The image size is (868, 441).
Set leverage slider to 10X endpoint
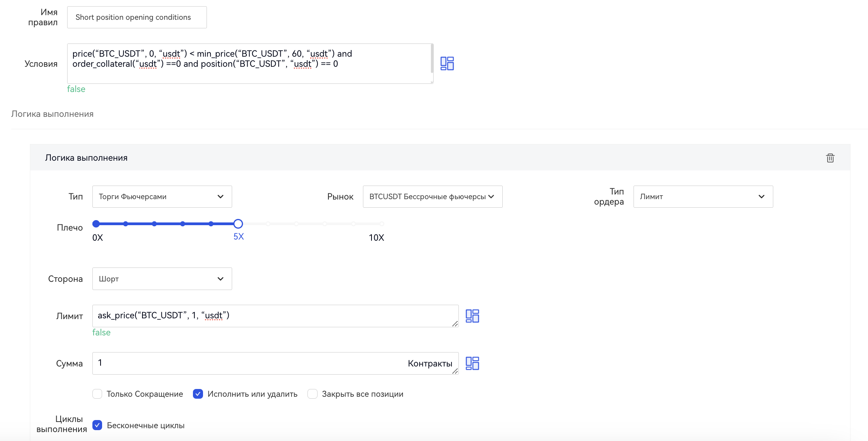[382, 224]
